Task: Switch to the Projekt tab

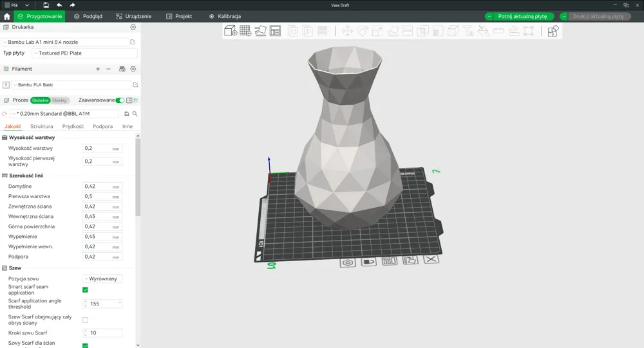Action: click(x=179, y=17)
